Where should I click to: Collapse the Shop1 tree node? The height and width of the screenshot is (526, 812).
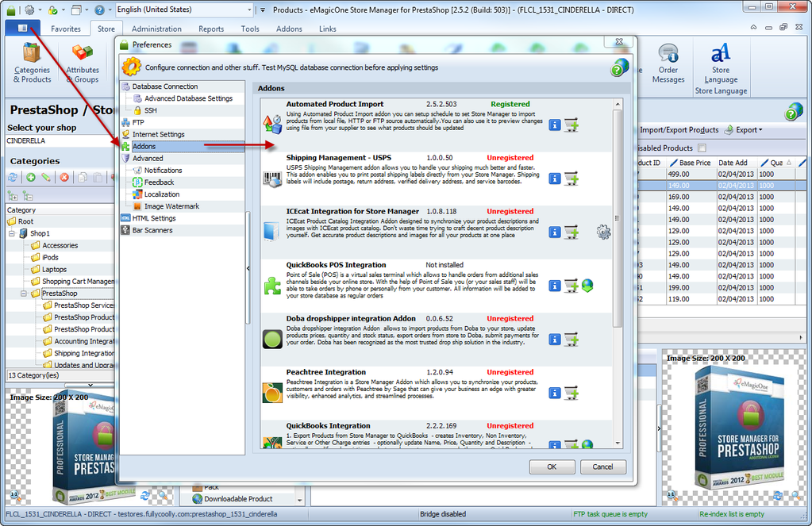[12, 233]
